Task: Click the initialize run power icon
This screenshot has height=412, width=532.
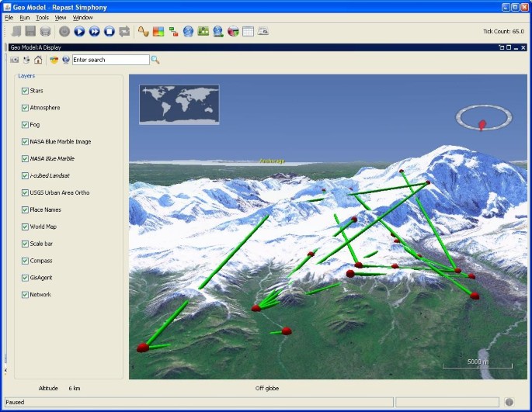Action: click(x=64, y=32)
